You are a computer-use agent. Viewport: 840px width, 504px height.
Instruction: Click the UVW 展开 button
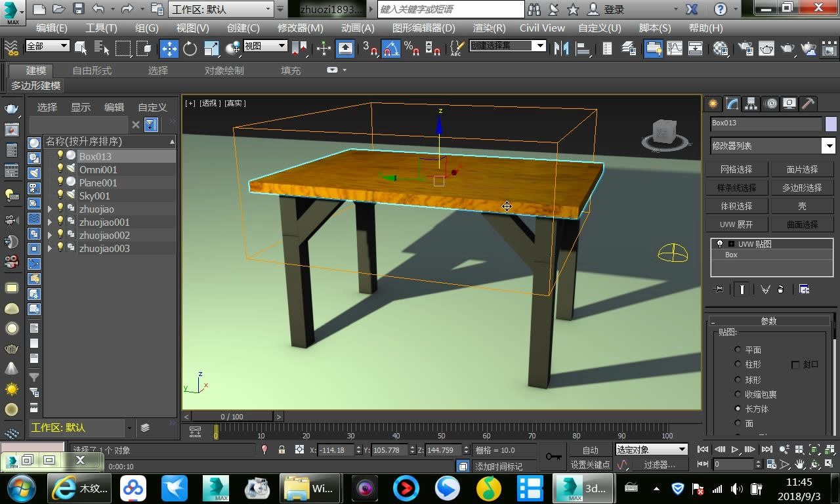pyautogui.click(x=736, y=224)
